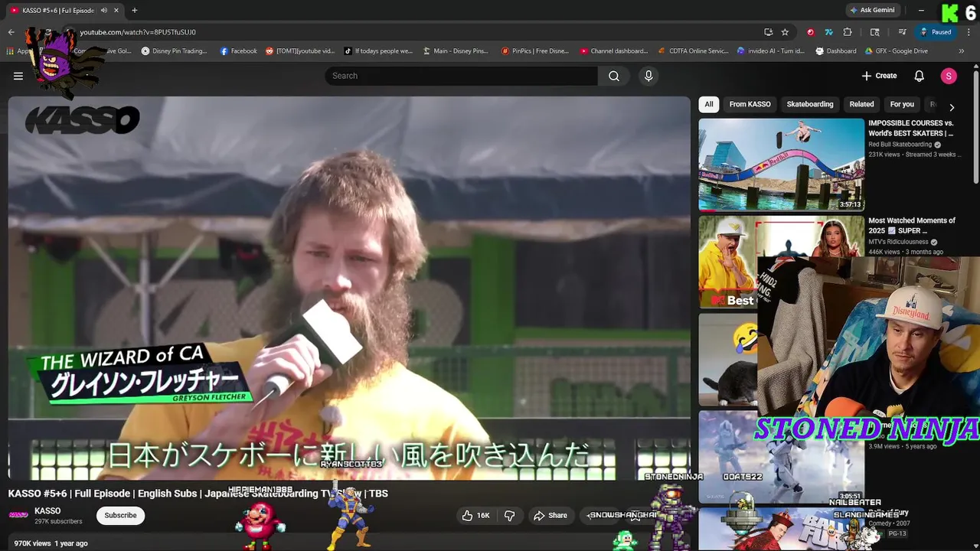Go back with browser back arrow

(x=11, y=32)
